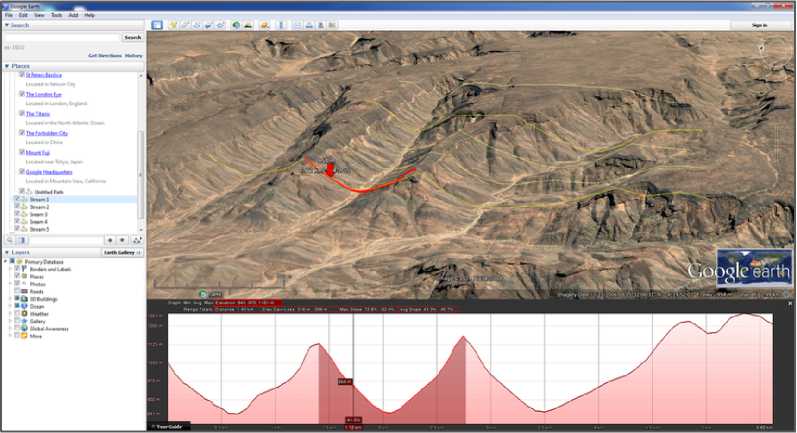797x433 pixels.
Task: Click the magnifier icon below Places list
Action: (10, 240)
